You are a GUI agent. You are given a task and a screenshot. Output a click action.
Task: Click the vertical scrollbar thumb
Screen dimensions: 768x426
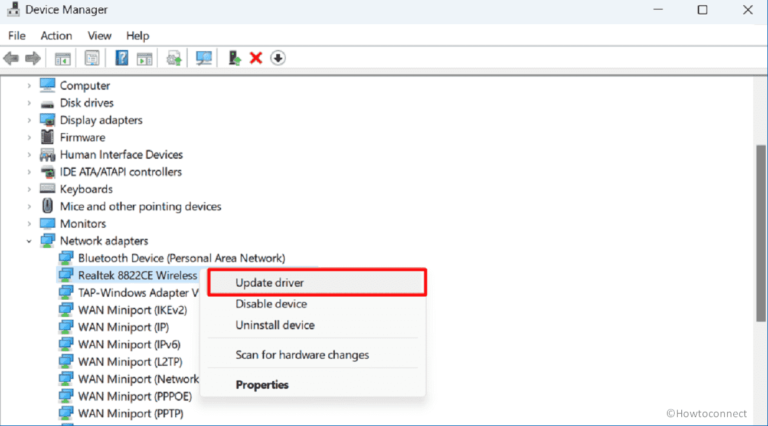point(761,233)
